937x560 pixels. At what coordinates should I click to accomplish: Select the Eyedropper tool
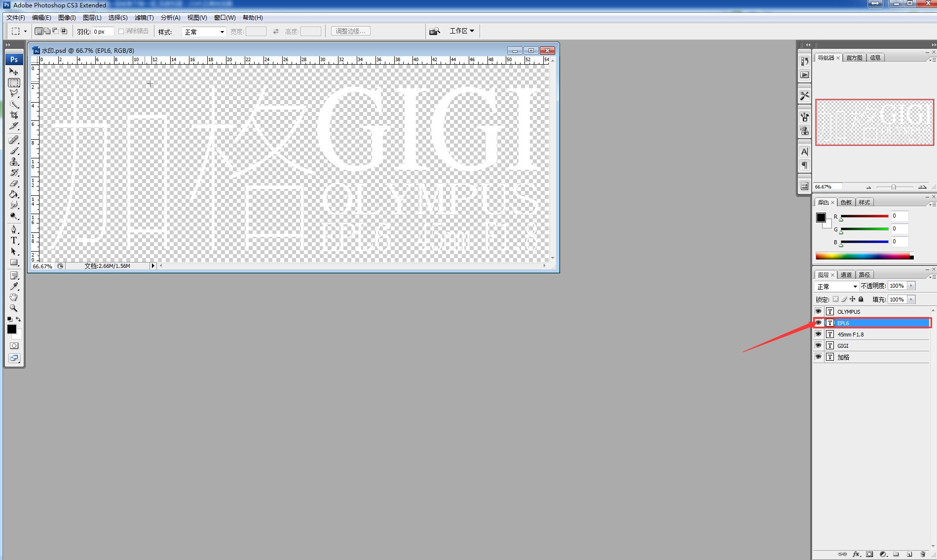14,287
